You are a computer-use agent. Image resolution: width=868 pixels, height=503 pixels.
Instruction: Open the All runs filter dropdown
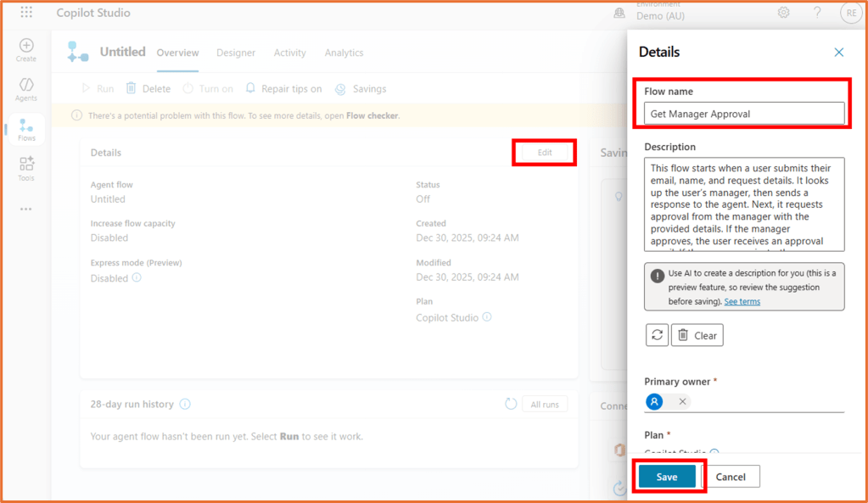(544, 404)
